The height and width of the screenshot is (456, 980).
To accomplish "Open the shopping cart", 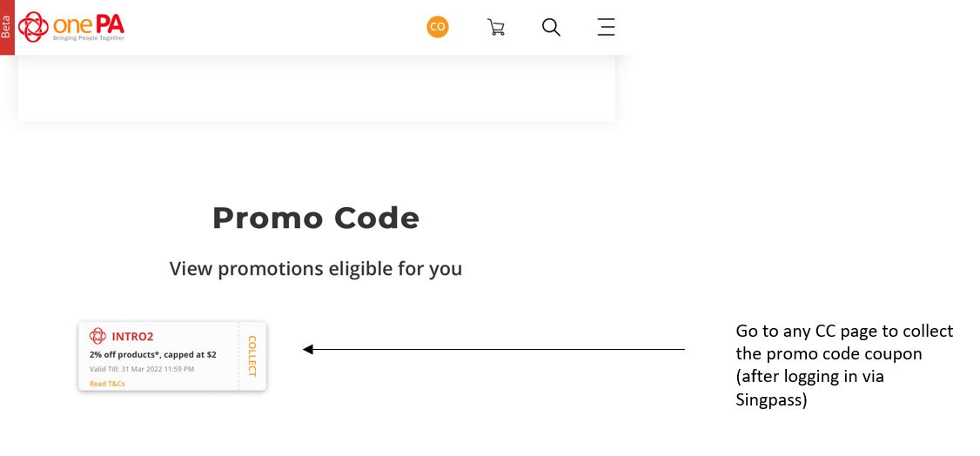I will click(x=495, y=27).
